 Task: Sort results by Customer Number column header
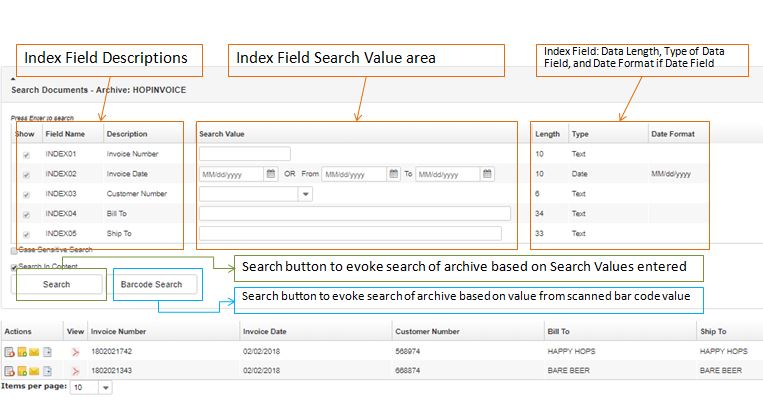tap(427, 330)
